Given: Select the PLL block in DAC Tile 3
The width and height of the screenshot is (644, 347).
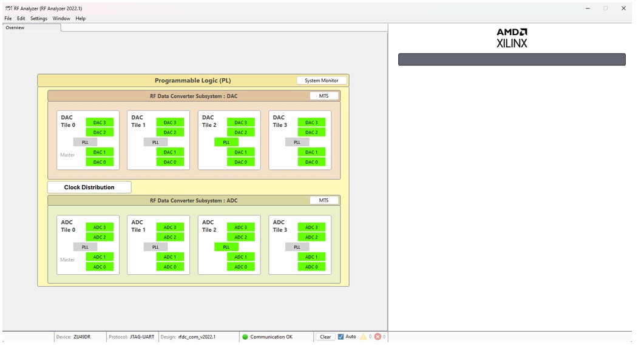Looking at the screenshot, I should [297, 142].
